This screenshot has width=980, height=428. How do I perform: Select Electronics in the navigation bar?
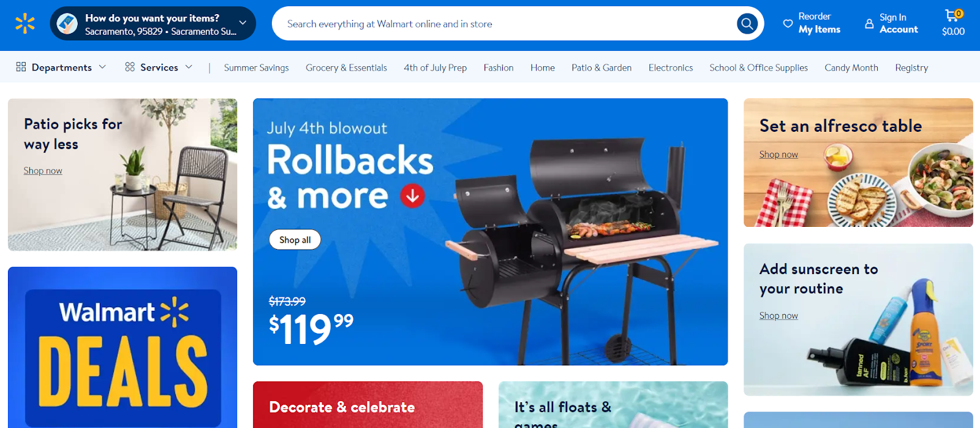tap(671, 67)
